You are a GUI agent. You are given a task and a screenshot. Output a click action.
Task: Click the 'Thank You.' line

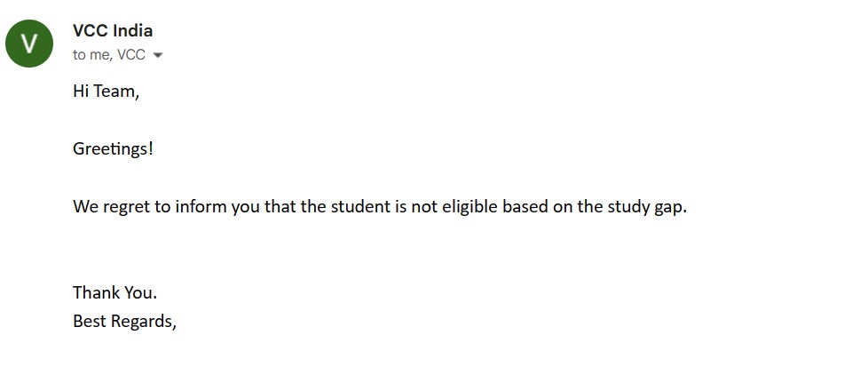pyautogui.click(x=115, y=292)
